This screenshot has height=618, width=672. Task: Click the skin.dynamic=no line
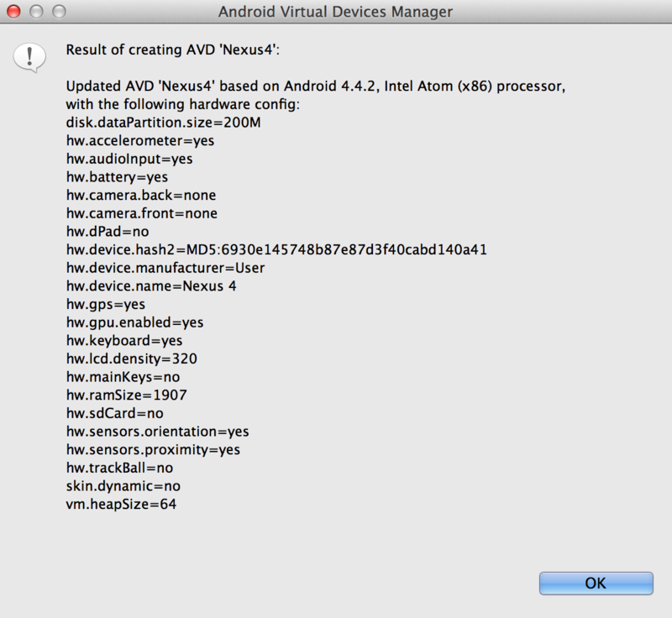[x=123, y=486]
